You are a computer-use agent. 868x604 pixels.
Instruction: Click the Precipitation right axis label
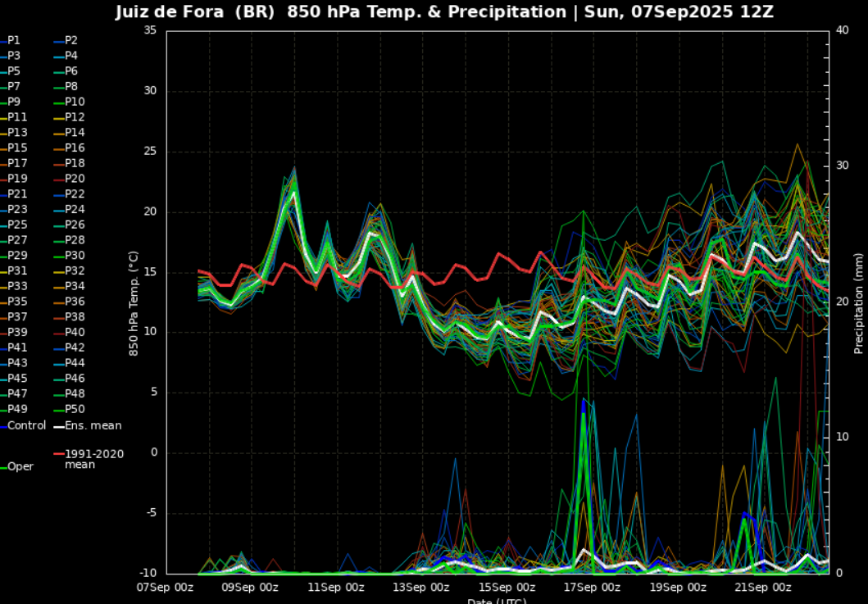pyautogui.click(x=858, y=303)
